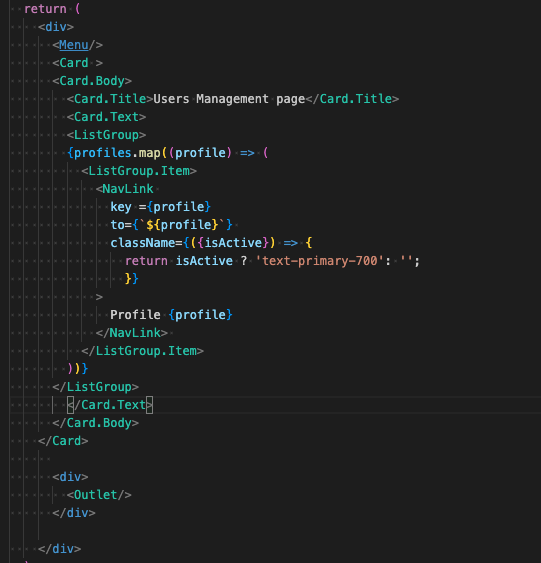Click the closing Card tag
This screenshot has width=541, height=563.
[63, 441]
